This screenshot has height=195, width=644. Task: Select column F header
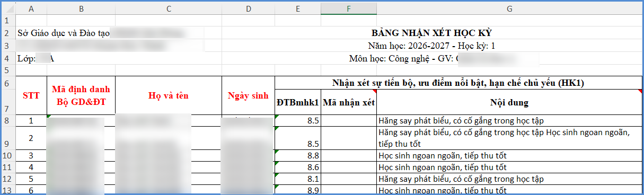point(348,9)
